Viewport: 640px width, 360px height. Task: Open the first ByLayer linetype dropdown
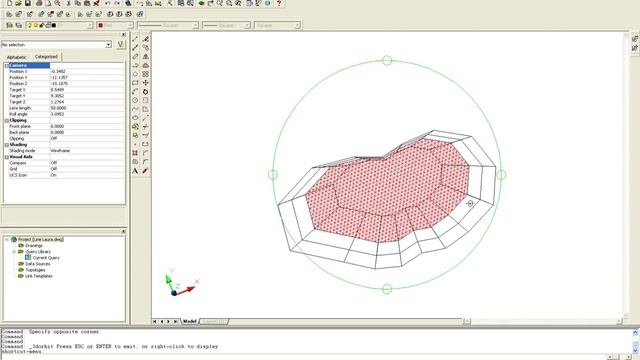click(195, 25)
